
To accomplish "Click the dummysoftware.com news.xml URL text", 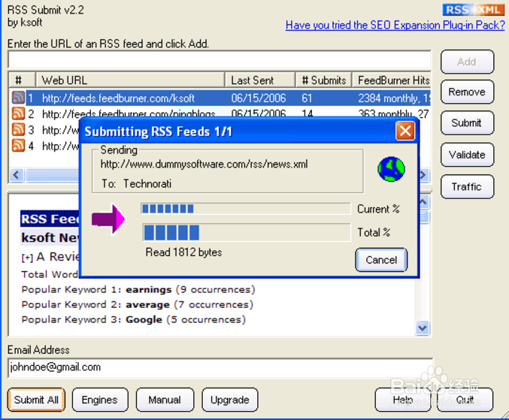I will click(205, 164).
